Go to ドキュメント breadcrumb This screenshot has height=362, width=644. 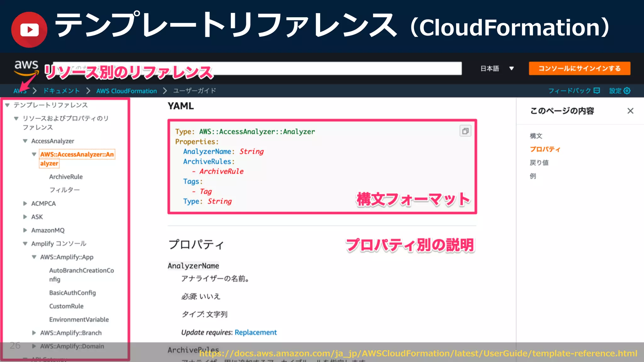(61, 91)
